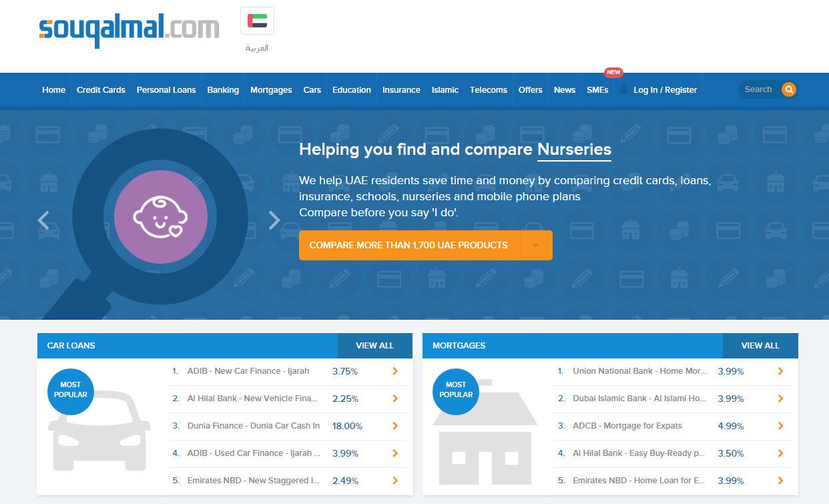Switch language via UAE flag icon
Viewport: 829px width, 504px height.
257,21
